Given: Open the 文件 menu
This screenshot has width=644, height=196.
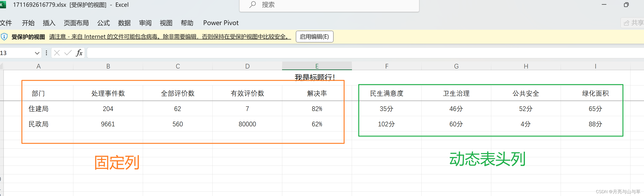Looking at the screenshot, I should click(x=6, y=23).
